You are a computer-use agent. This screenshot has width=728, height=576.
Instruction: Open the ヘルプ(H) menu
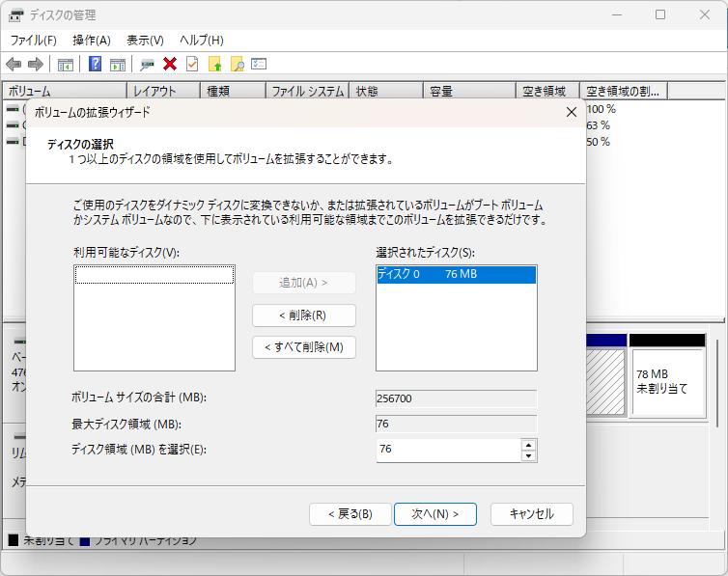pyautogui.click(x=202, y=41)
